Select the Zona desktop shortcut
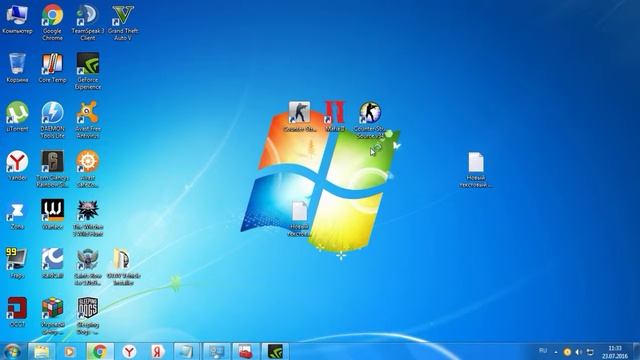This screenshot has height=360, width=640. [x=17, y=215]
